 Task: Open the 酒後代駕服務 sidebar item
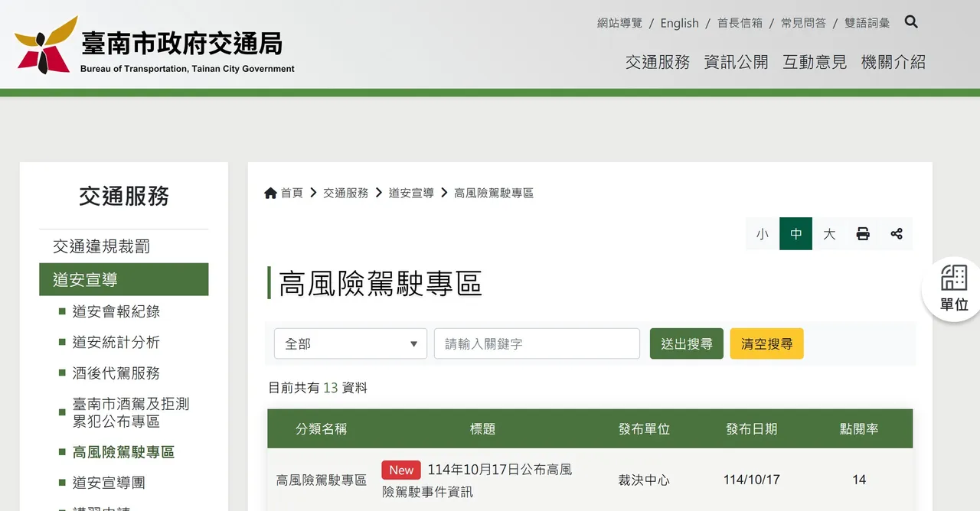(x=116, y=373)
